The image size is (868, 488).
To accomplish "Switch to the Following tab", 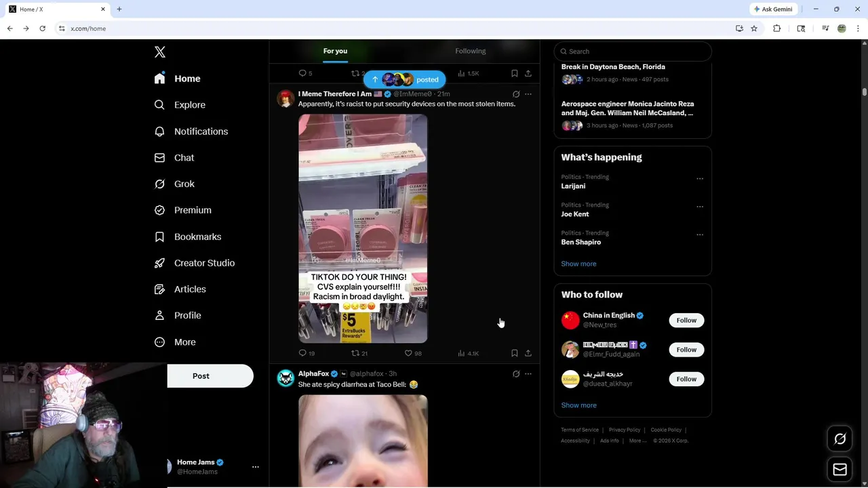I will coord(471,51).
